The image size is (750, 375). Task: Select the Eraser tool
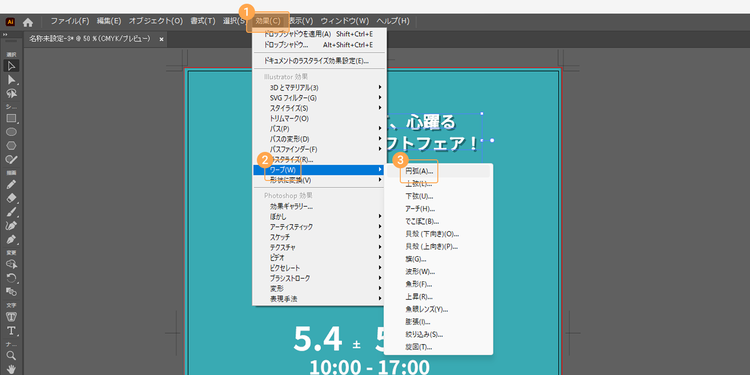(x=11, y=198)
